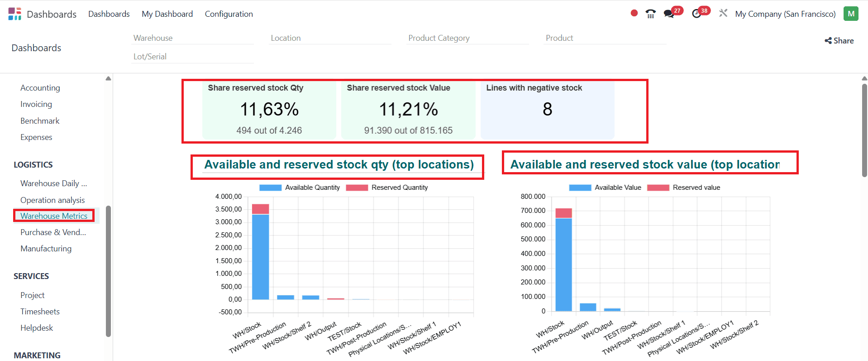Image resolution: width=868 pixels, height=361 pixels.
Task: Click the WH/Stock blue bar in value chart
Action: 563,265
